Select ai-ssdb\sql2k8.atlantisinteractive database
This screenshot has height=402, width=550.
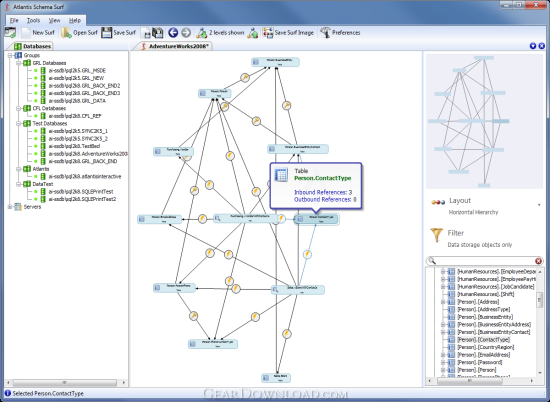pos(85,176)
